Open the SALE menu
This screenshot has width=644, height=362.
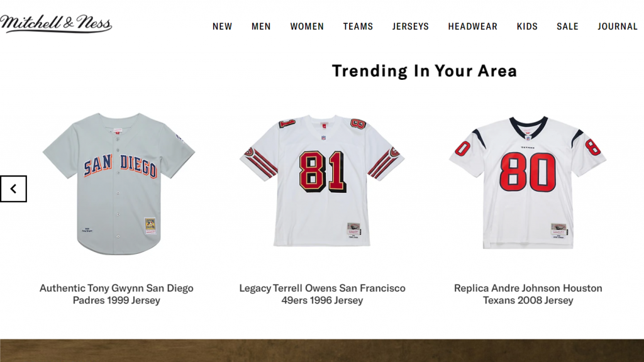568,26
